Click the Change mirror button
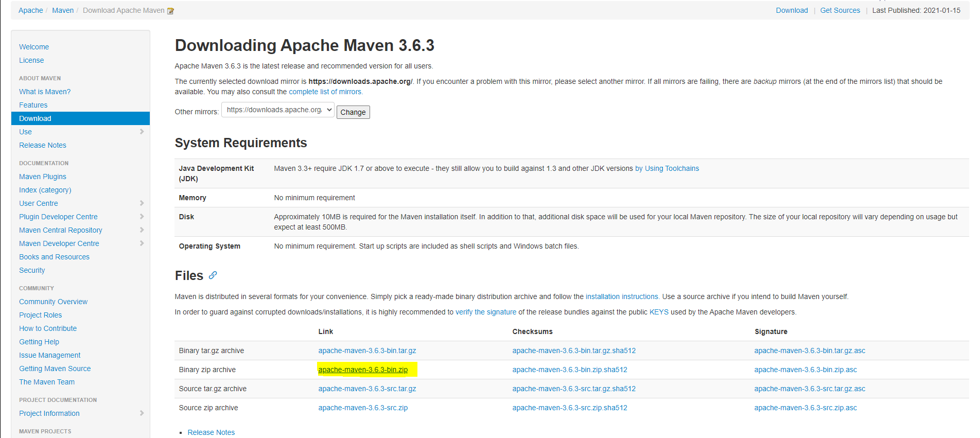 click(x=353, y=112)
